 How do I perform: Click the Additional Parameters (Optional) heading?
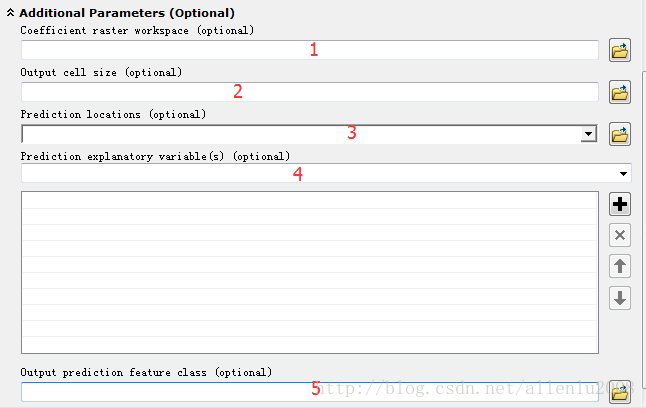pos(127,13)
